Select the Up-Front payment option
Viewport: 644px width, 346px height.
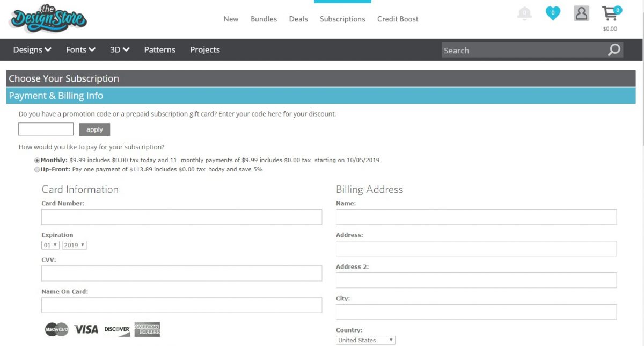tap(37, 169)
